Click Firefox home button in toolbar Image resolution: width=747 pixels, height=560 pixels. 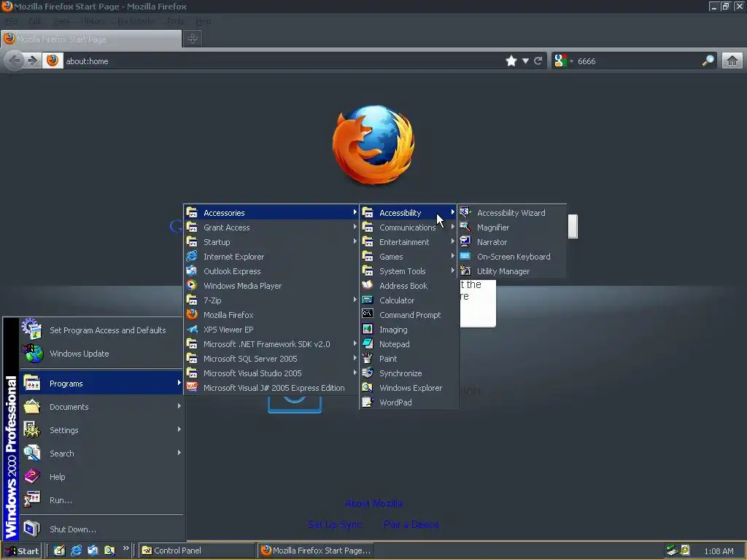pos(732,61)
